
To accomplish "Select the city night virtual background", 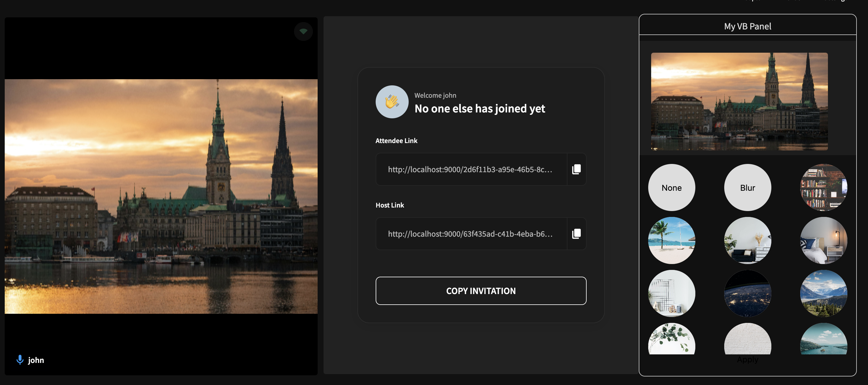I will (748, 294).
